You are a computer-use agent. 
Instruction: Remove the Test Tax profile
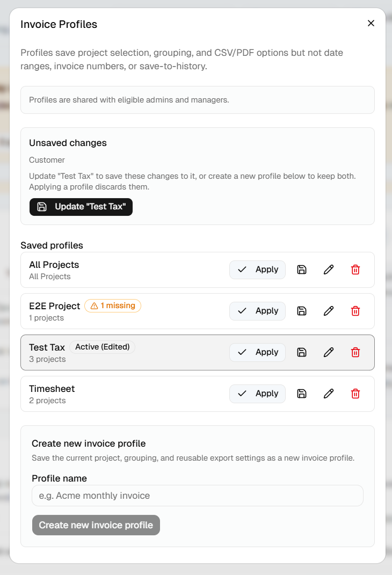(x=355, y=352)
